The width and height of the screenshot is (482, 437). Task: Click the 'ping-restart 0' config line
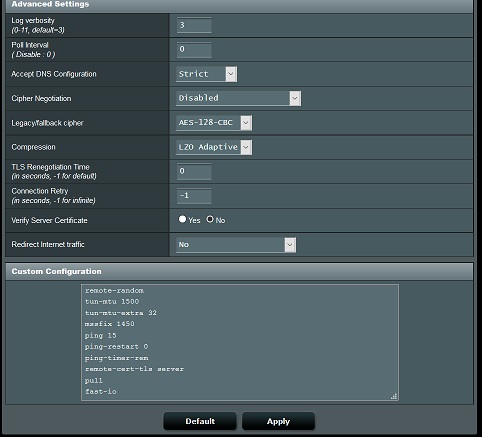pyautogui.click(x=116, y=347)
